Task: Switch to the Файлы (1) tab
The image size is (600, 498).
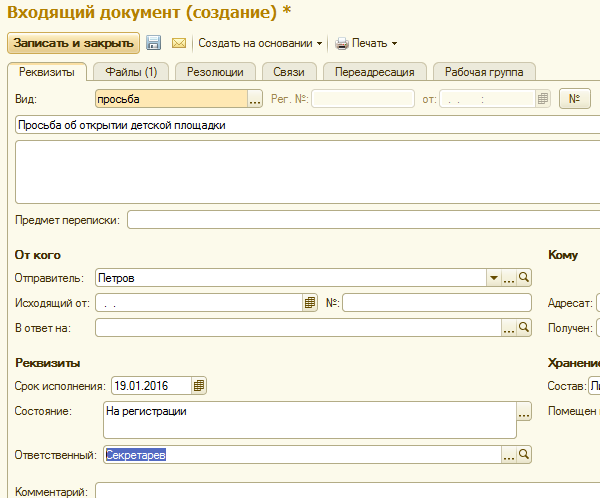Action: click(131, 72)
